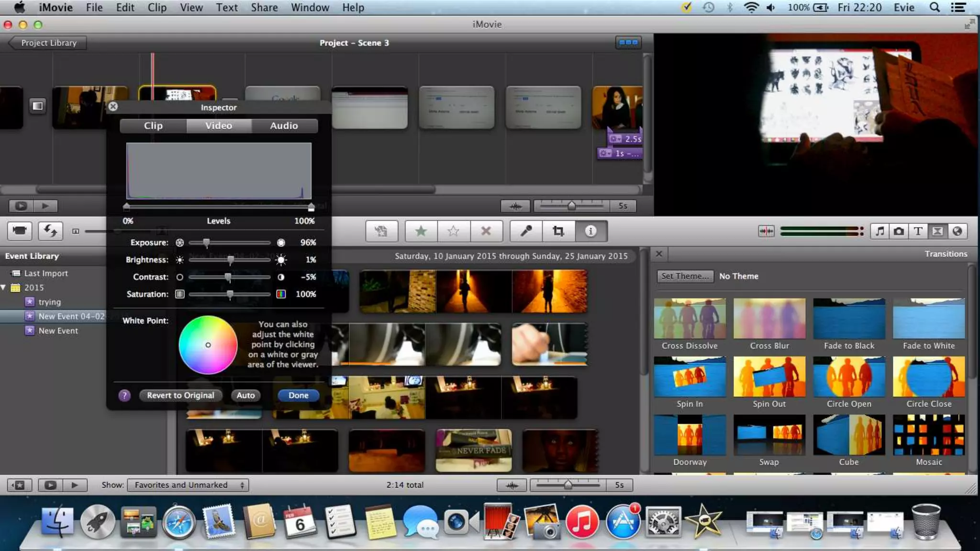Open the titles browser T icon
980x551 pixels.
pyautogui.click(x=918, y=231)
